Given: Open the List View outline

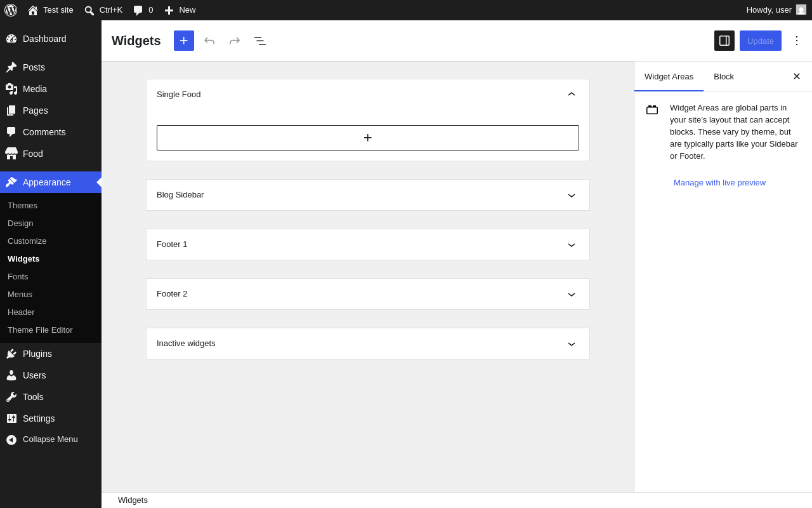Looking at the screenshot, I should tap(260, 41).
